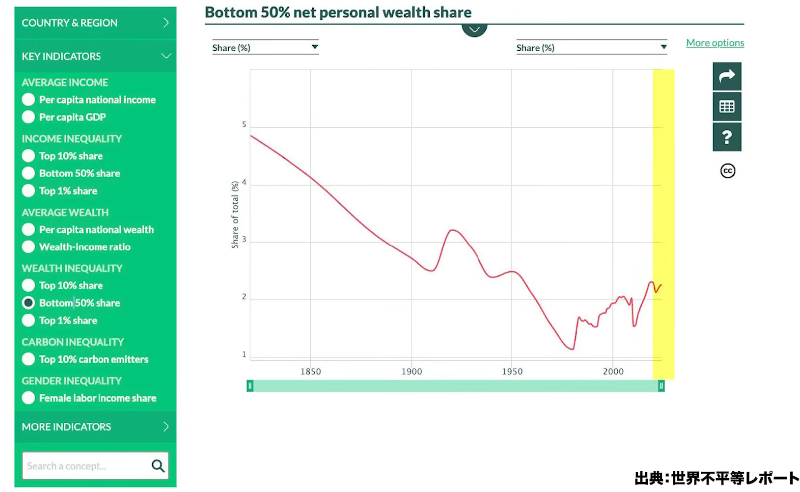The width and height of the screenshot is (800, 492).
Task: Select the Female labor income share indicator
Action: (x=29, y=398)
